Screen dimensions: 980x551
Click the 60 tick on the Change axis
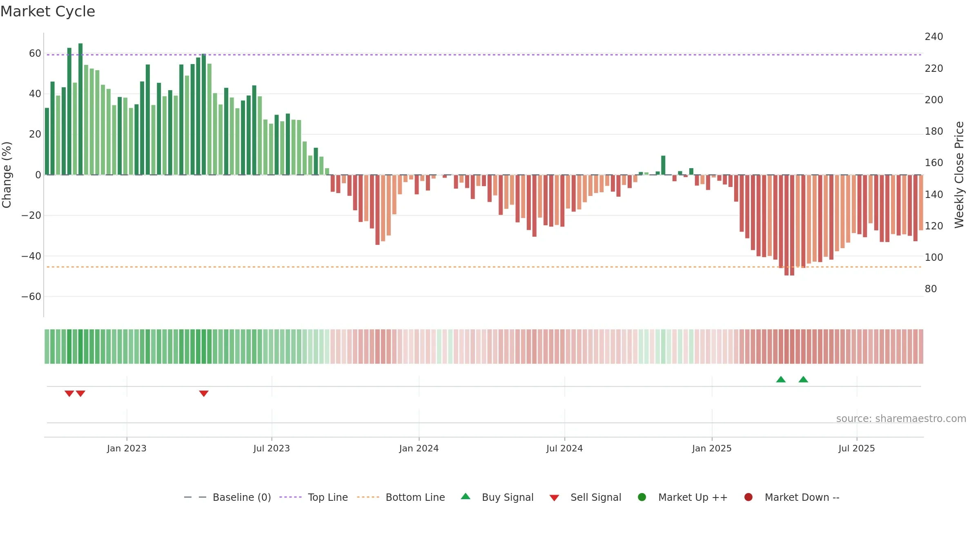(x=35, y=53)
